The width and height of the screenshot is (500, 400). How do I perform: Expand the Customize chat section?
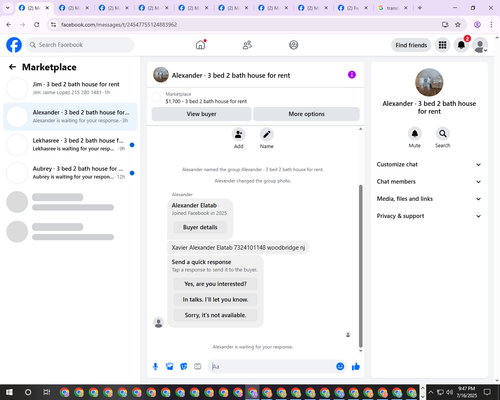click(x=429, y=164)
